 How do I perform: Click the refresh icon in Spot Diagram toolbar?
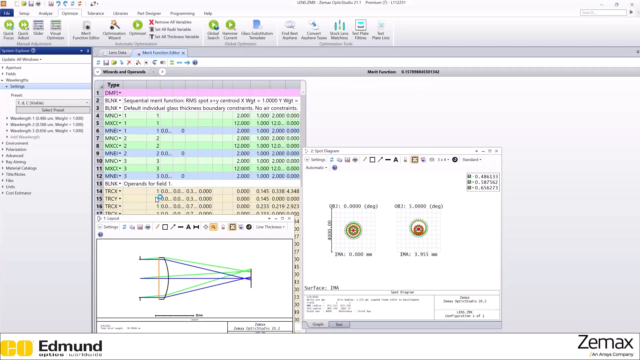pyautogui.click(x=332, y=160)
